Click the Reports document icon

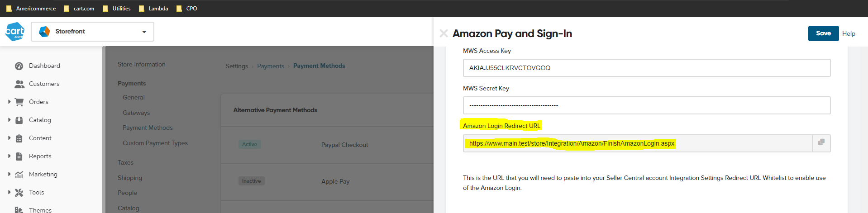tap(19, 156)
